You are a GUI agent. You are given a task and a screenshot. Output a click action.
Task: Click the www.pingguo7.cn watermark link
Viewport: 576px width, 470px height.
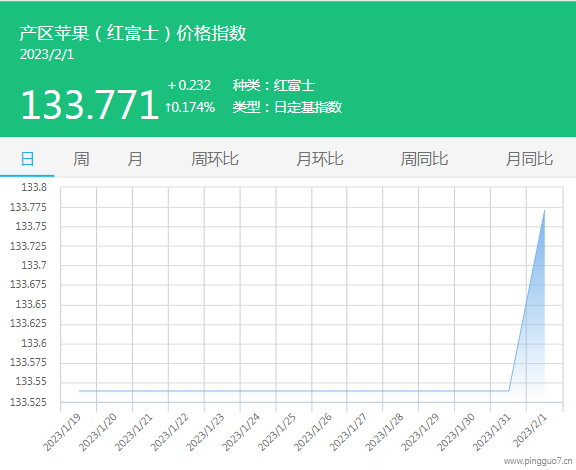pos(538,461)
